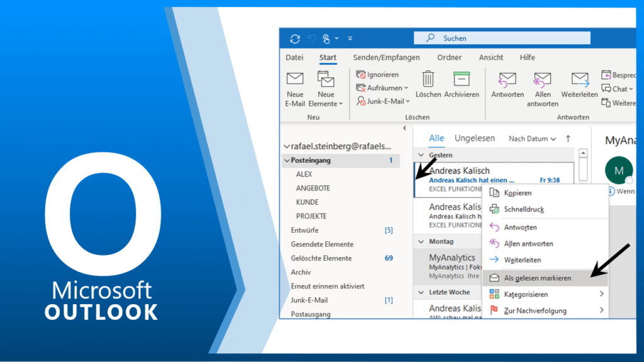The height and width of the screenshot is (362, 644).
Task: Click the green M sender avatar
Action: pyautogui.click(x=619, y=171)
